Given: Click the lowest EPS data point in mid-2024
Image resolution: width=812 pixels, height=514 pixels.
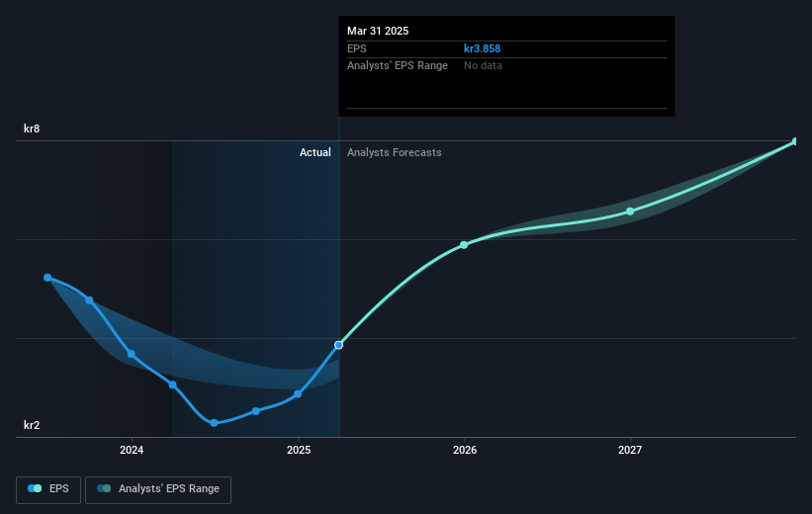Looking at the screenshot, I should [x=214, y=423].
